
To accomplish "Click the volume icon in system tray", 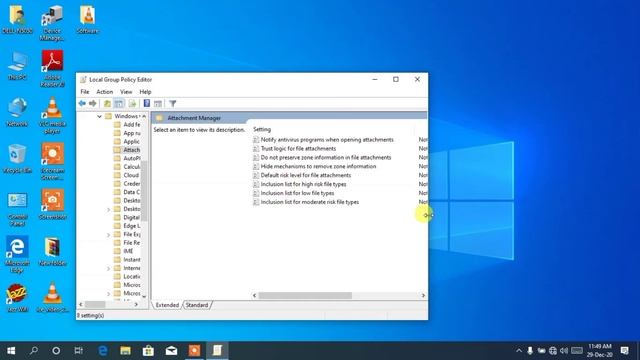I will point(564,351).
